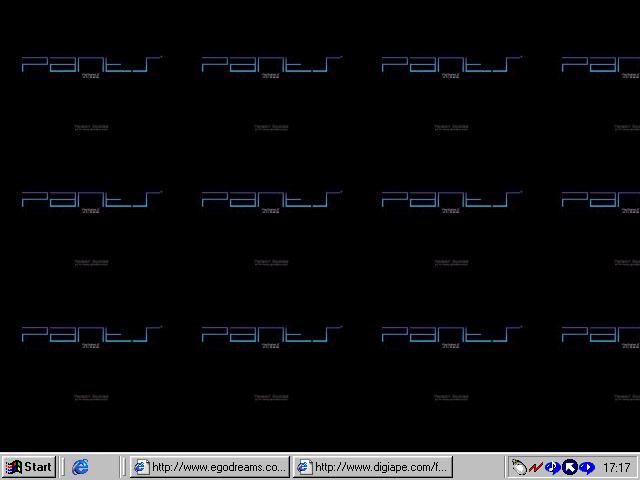Open the blue music note tray icon
Screen dimensions: 640x480
click(x=552, y=467)
